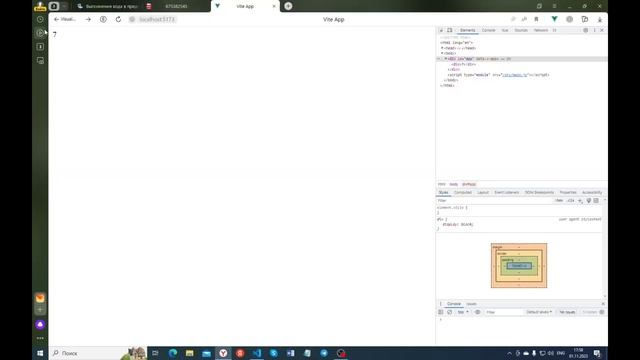The width and height of the screenshot is (640, 360).
Task: Open Telegram from the taskbar
Action: [x=324, y=353]
